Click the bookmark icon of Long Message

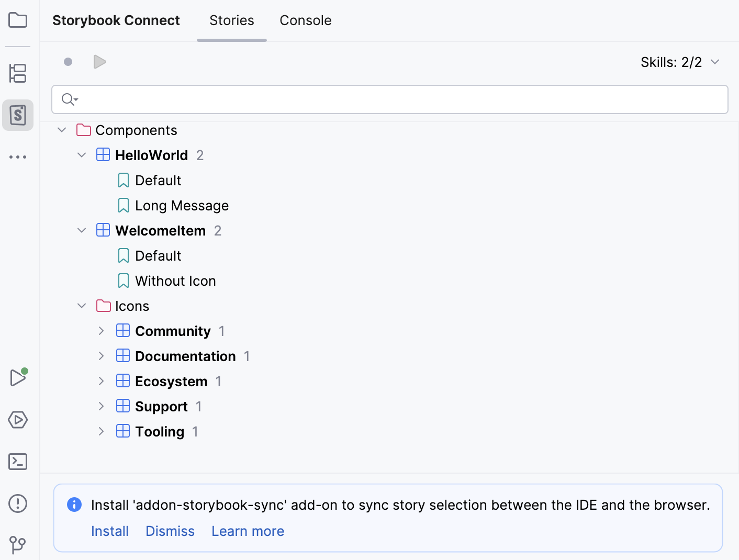[124, 205]
